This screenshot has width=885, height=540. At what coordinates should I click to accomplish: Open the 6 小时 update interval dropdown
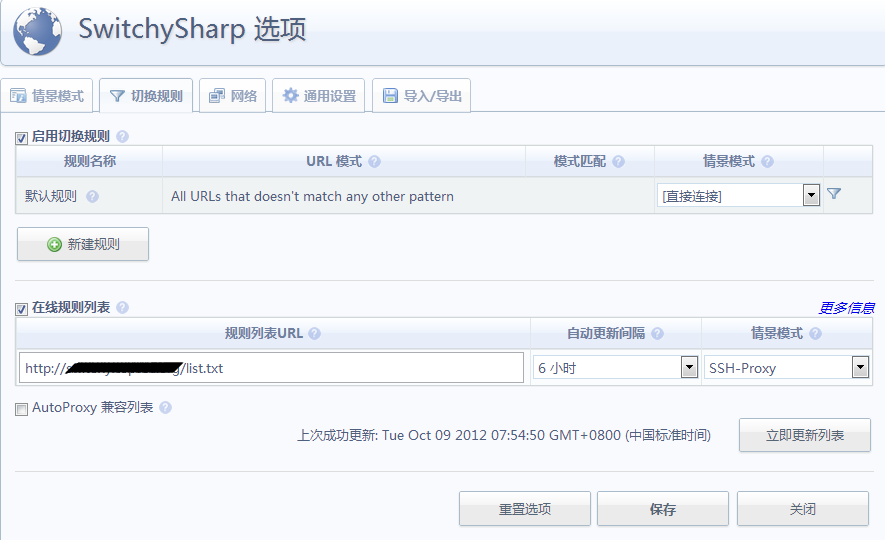[615, 368]
